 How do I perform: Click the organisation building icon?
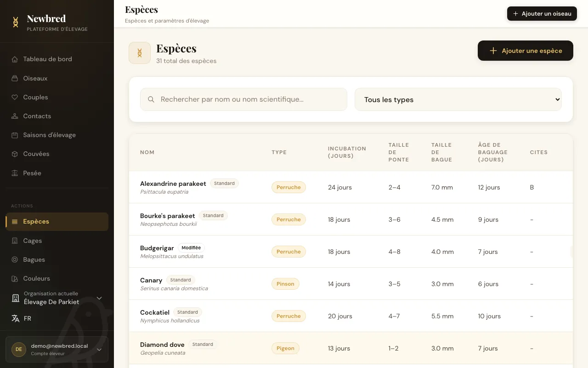point(16,298)
